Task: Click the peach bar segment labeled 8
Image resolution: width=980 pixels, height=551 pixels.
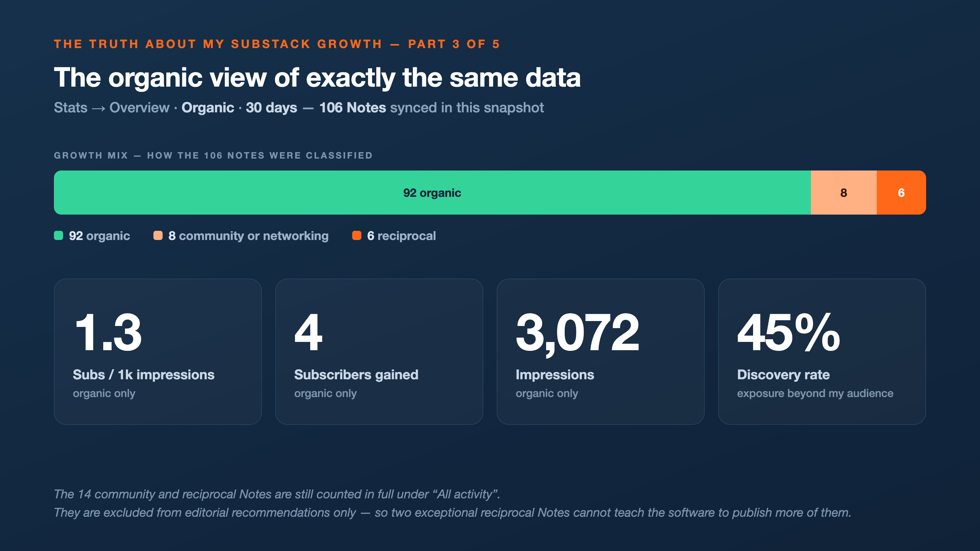Action: point(844,193)
